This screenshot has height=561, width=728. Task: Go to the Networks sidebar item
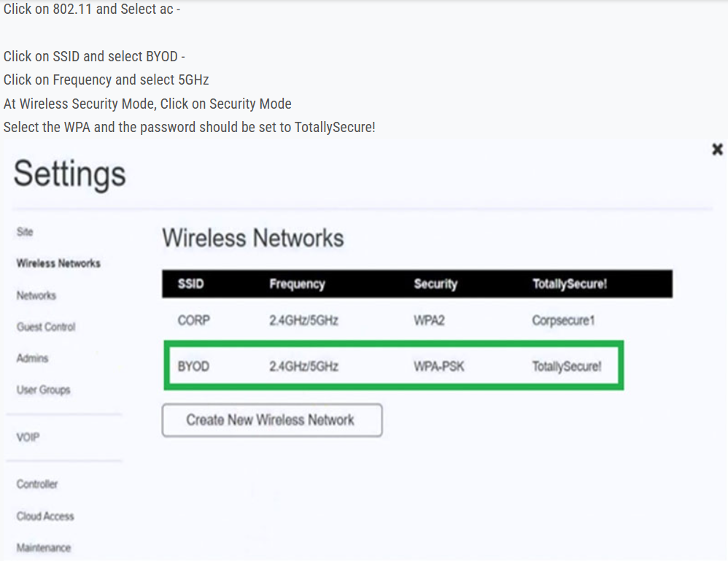36,295
